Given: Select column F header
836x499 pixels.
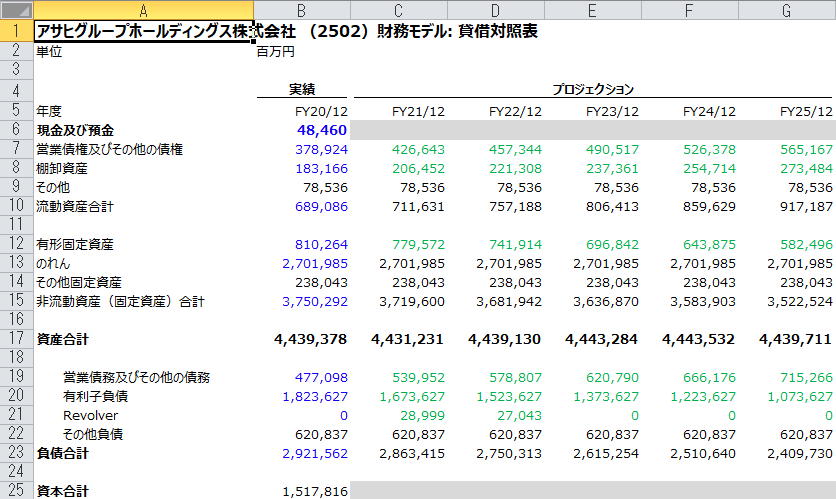Looking at the screenshot, I should pos(690,10).
